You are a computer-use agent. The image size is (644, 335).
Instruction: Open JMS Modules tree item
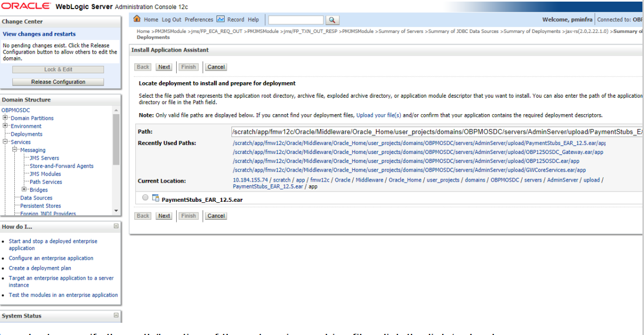click(x=45, y=174)
